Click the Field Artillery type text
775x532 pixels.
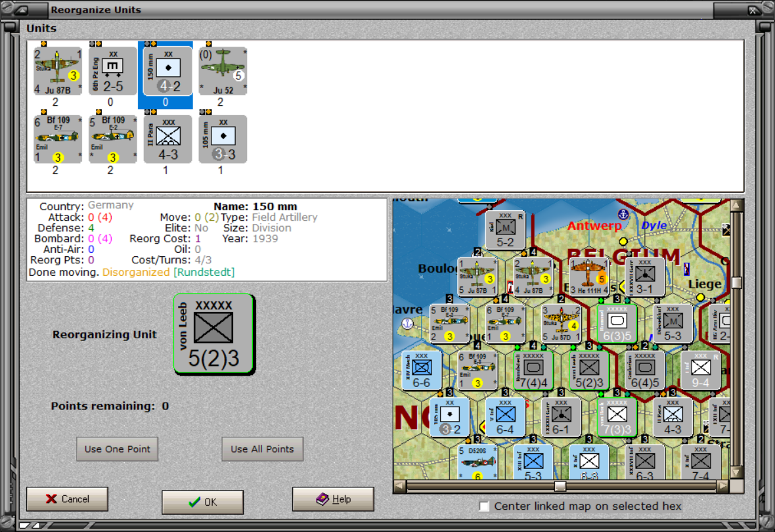[284, 217]
